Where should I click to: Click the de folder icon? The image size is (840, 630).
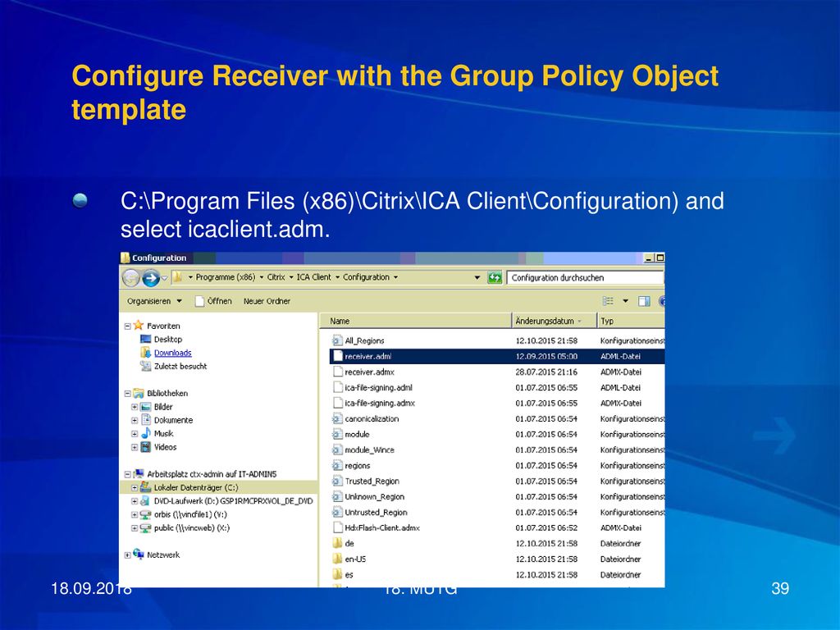[x=337, y=543]
